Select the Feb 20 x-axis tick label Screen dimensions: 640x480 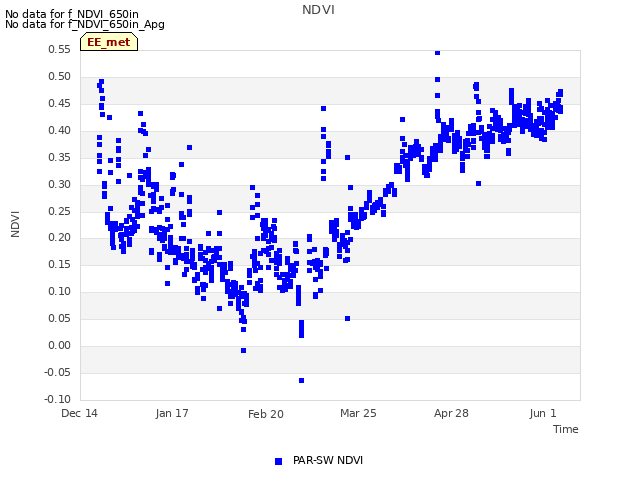click(266, 414)
